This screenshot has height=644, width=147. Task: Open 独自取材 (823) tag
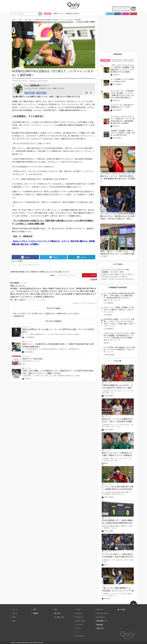[x=61, y=314]
